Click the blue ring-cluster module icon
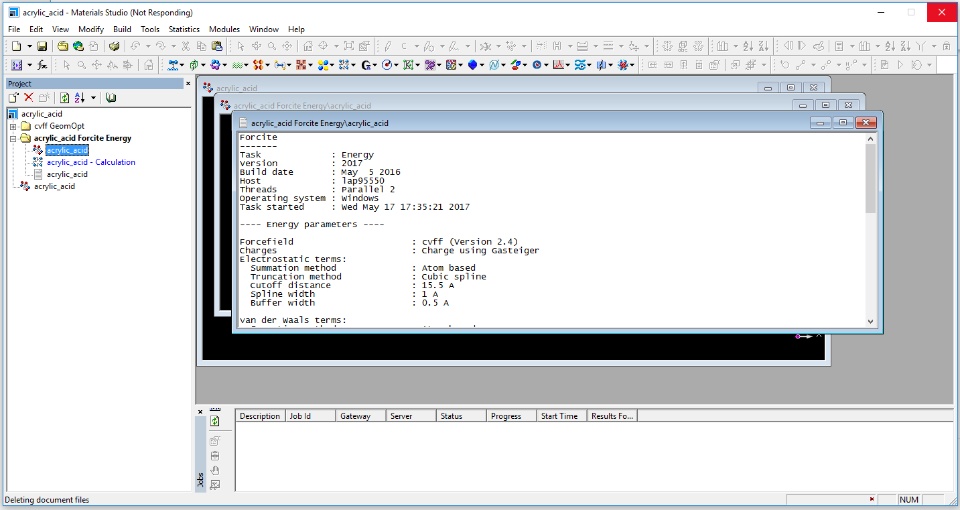Image resolution: width=960 pixels, height=510 pixels. tap(216, 65)
